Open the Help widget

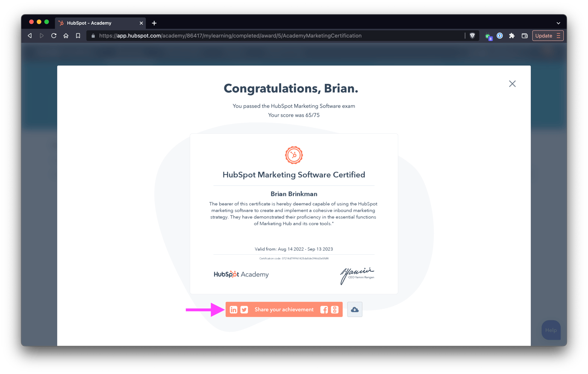click(x=551, y=330)
